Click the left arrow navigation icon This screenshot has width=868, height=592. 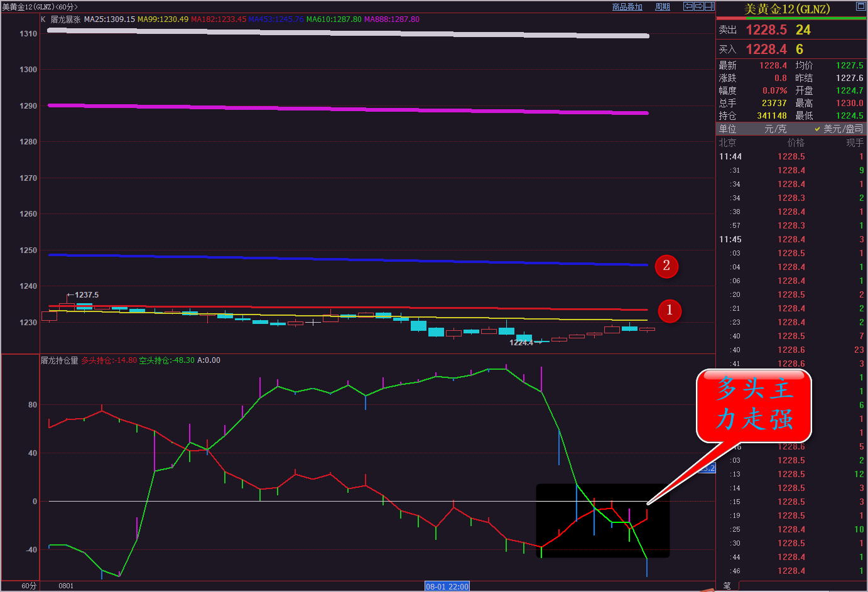click(x=688, y=6)
